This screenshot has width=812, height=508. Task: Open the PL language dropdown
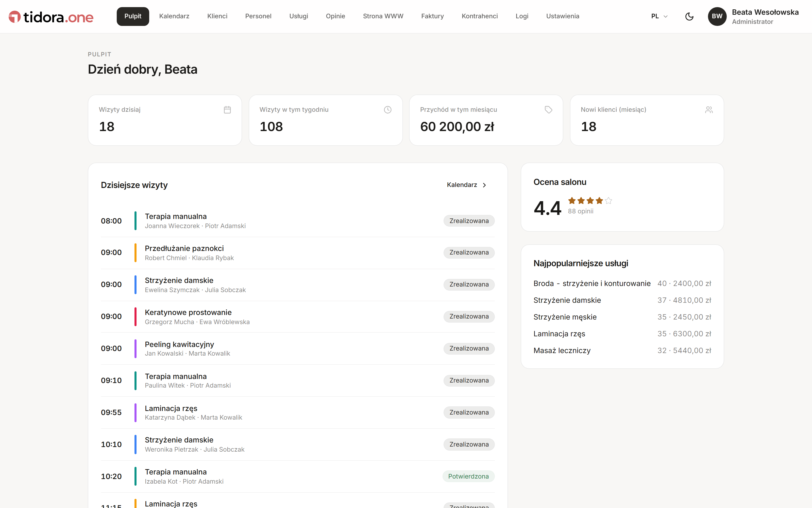pos(659,17)
